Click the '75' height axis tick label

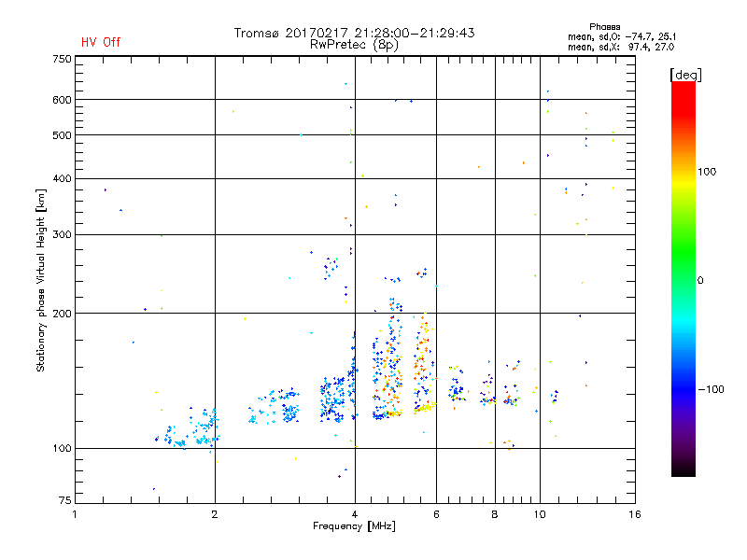65,500
